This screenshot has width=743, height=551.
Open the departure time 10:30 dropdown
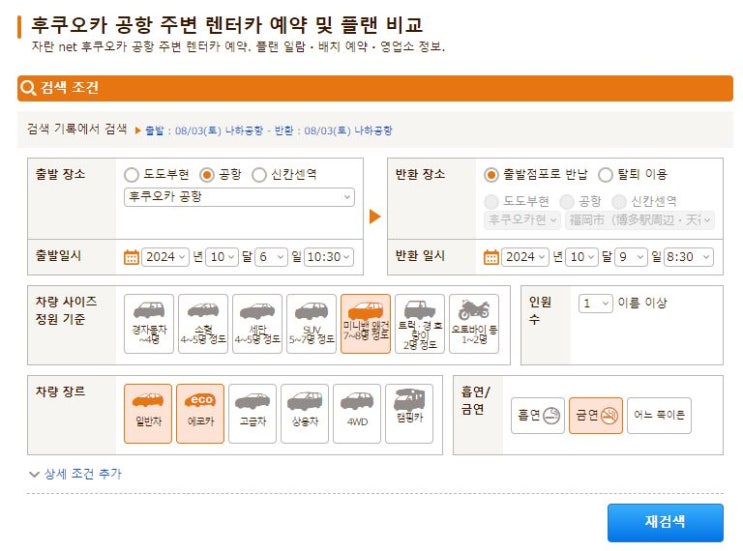[x=329, y=257]
